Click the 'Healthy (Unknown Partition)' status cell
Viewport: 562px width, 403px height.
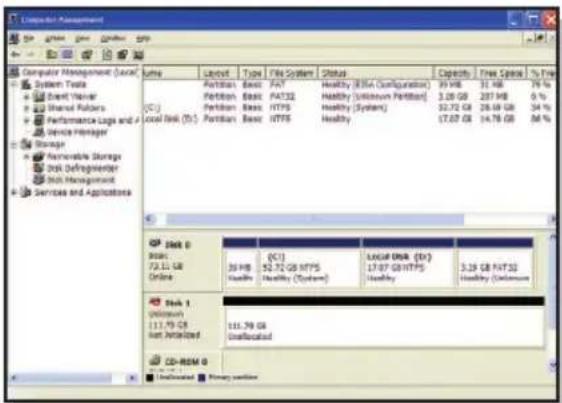[x=374, y=96]
